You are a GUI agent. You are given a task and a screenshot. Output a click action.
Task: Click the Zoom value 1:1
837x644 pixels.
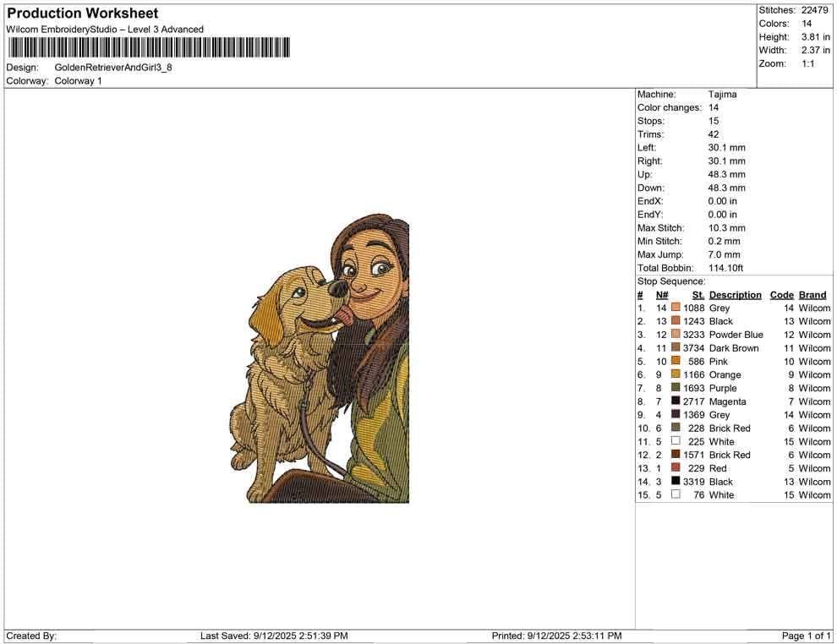808,63
